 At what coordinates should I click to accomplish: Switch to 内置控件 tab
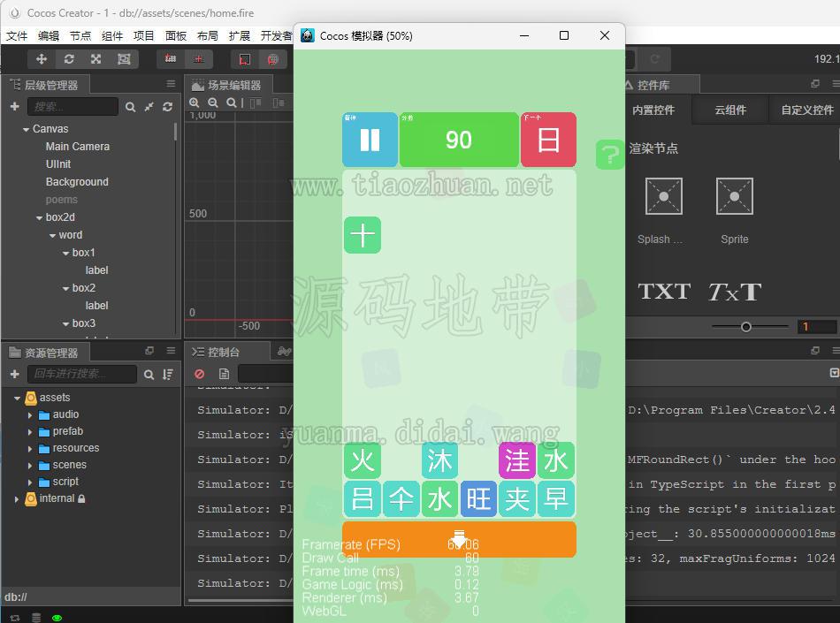point(653,110)
